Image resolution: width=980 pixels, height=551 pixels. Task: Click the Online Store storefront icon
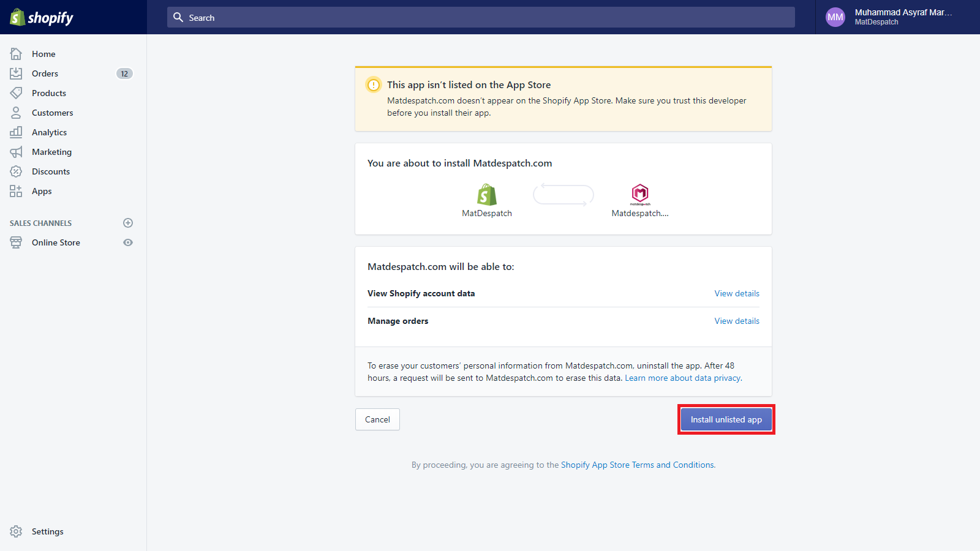[16, 242]
